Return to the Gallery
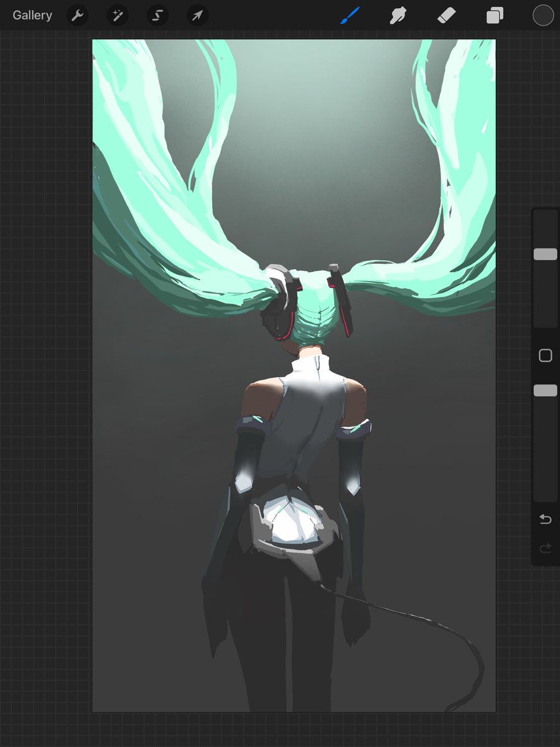Screen dimensions: 560x747 point(32,16)
